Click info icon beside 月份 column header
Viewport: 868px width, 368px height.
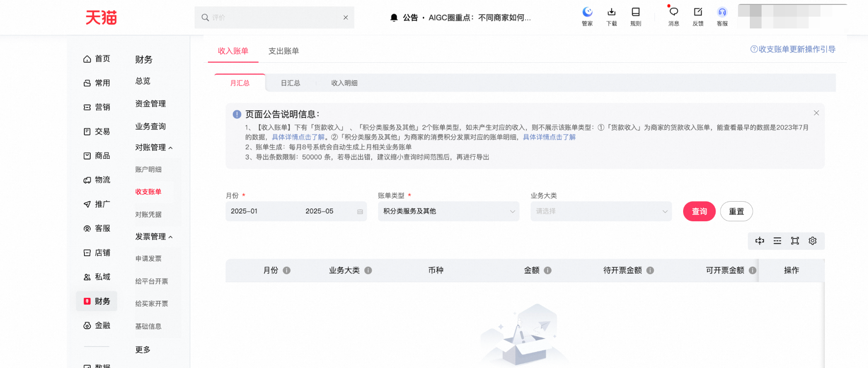point(287,270)
